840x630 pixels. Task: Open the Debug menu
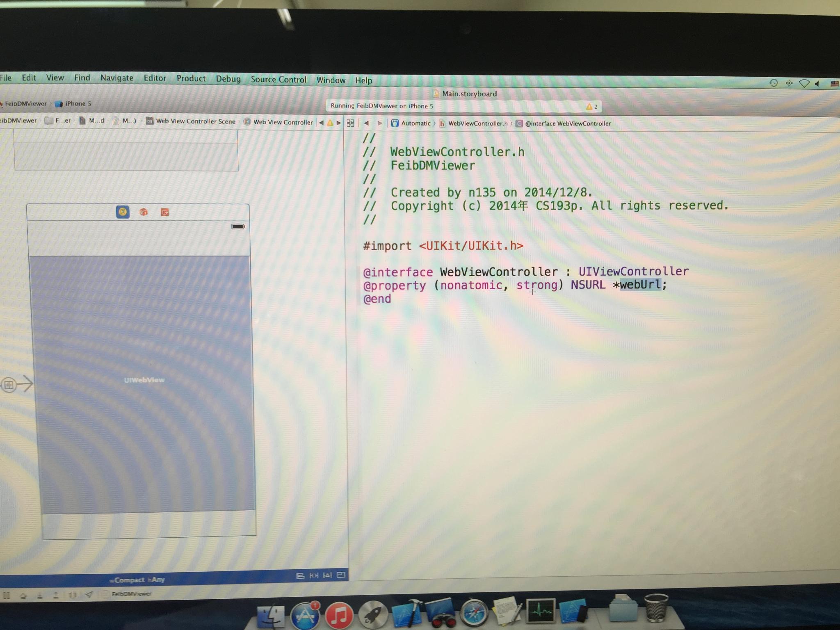click(228, 79)
